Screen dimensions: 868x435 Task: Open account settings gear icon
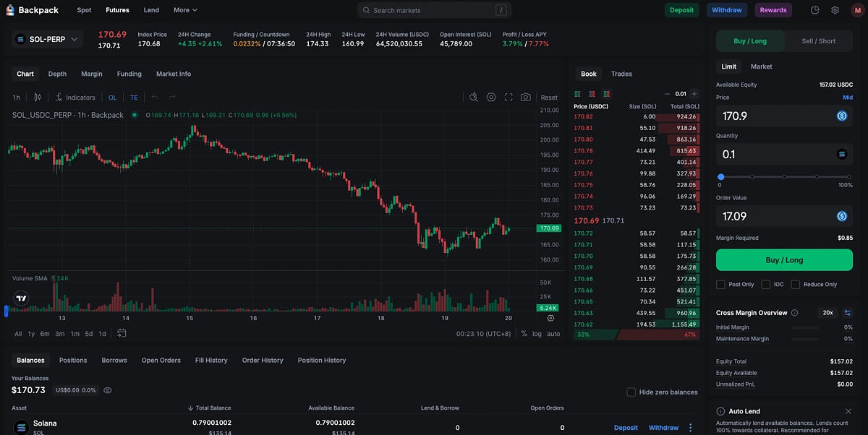tap(835, 10)
